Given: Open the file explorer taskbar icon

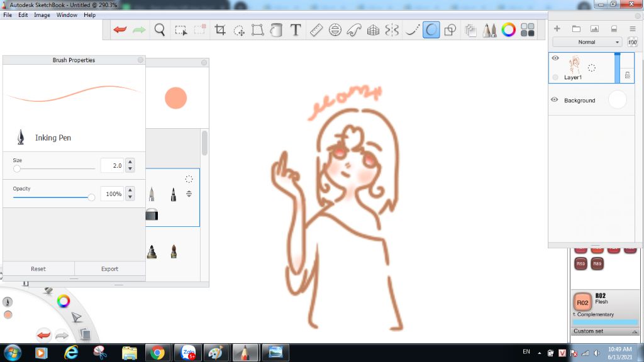Looking at the screenshot, I should [130, 353].
